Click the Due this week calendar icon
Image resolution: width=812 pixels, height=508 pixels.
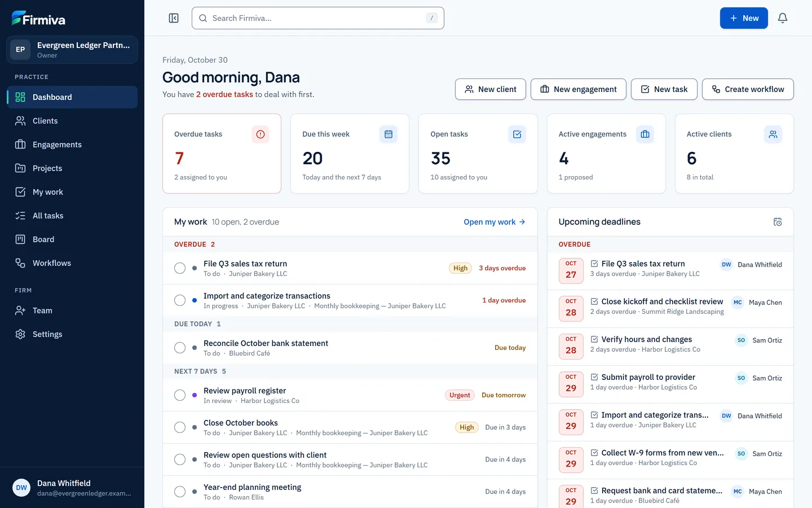pyautogui.click(x=389, y=134)
